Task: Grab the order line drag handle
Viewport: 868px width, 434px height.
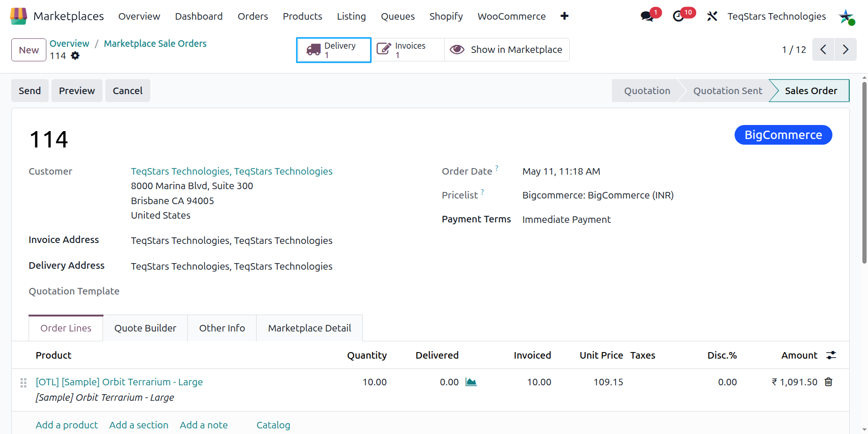Action: point(23,383)
